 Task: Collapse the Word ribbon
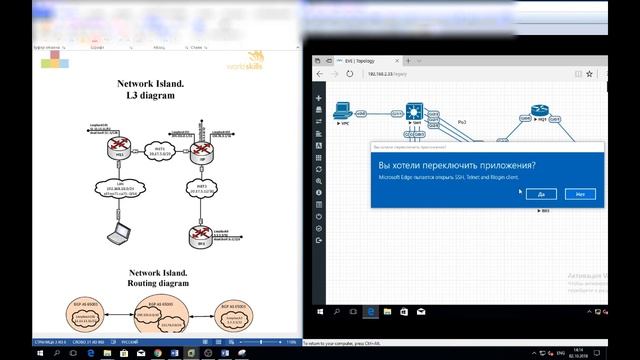(x=298, y=47)
